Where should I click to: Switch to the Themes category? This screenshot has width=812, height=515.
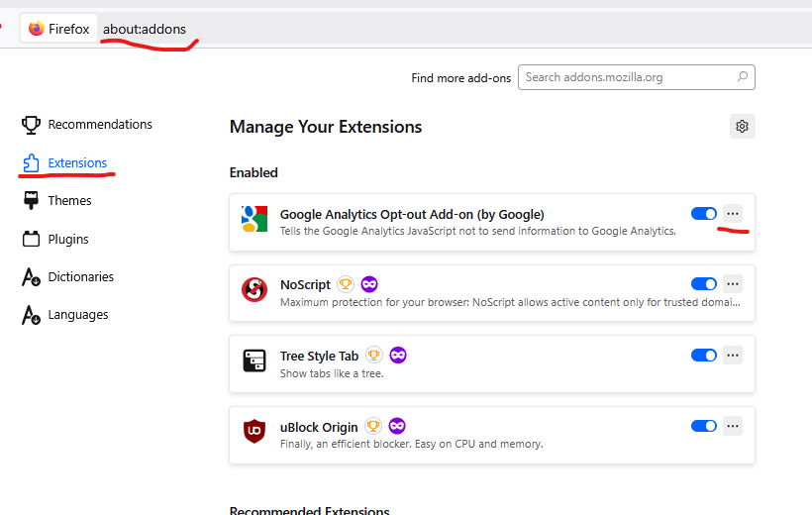click(x=57, y=200)
